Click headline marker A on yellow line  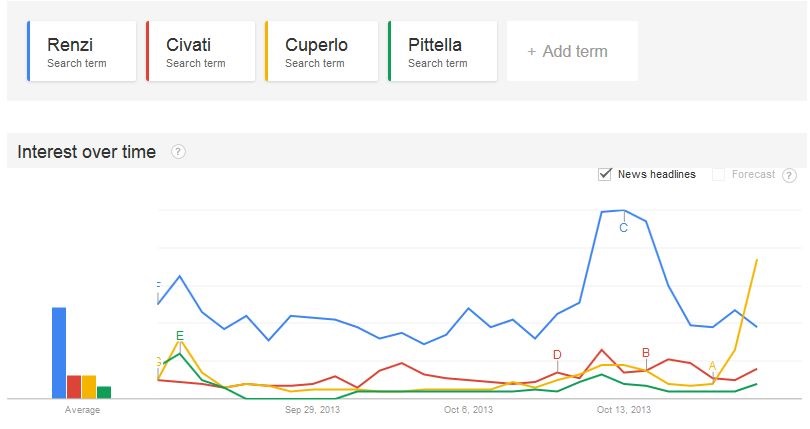pos(712,366)
